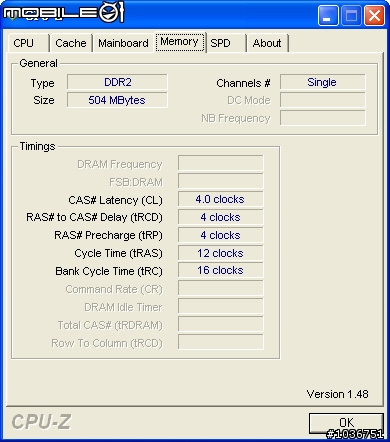Click the empty Total CAS# (tRDRAM) field

(x=221, y=324)
